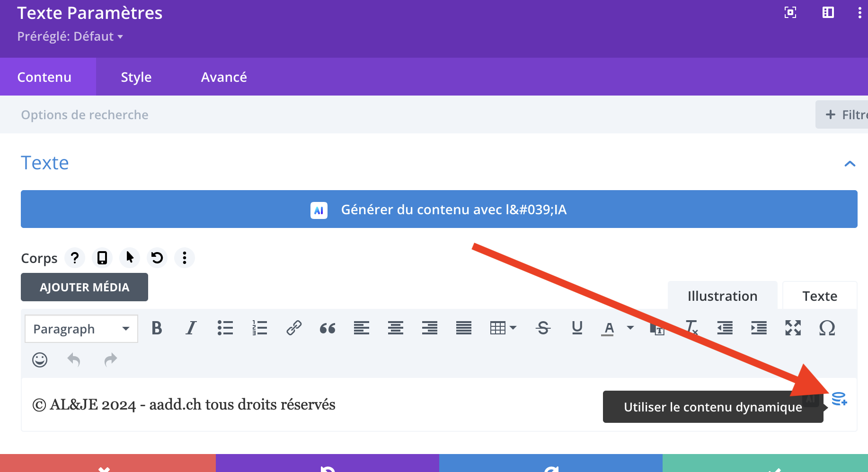868x472 pixels.
Task: Open the emoji picker smiley icon
Action: click(x=40, y=360)
